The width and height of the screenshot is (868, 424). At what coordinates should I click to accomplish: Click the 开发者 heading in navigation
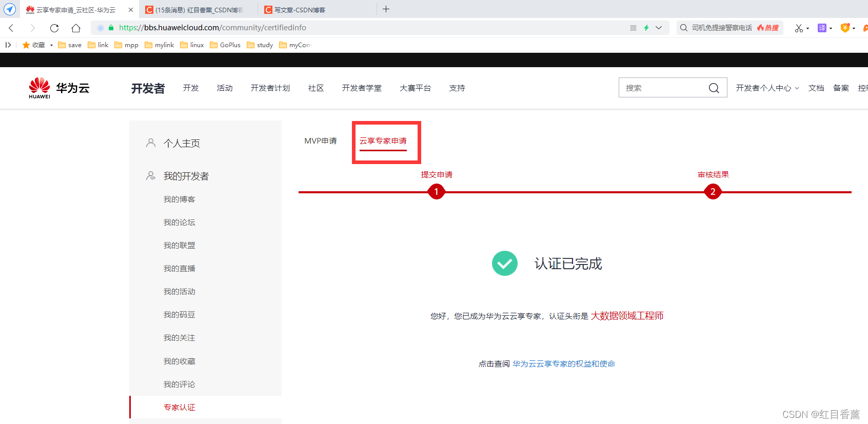click(148, 89)
